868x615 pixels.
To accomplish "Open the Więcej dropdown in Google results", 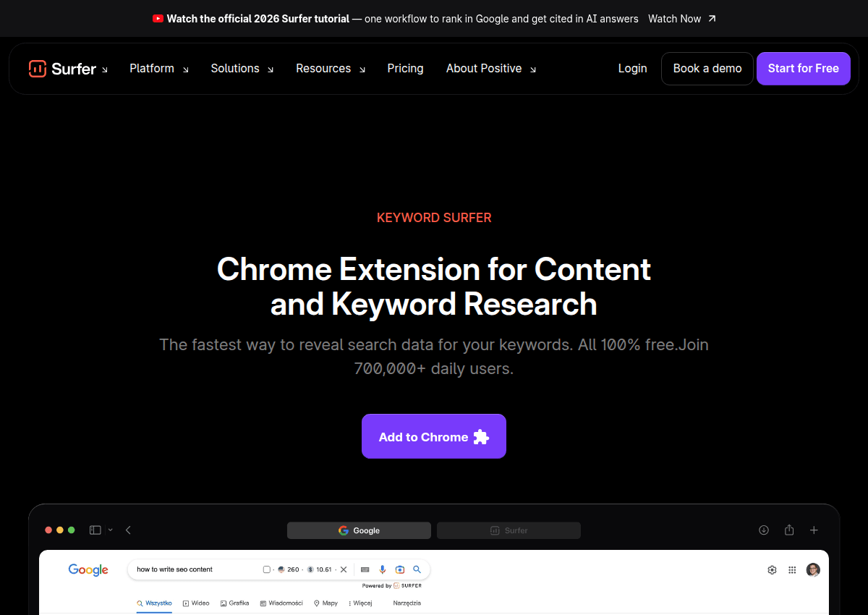I will click(360, 603).
